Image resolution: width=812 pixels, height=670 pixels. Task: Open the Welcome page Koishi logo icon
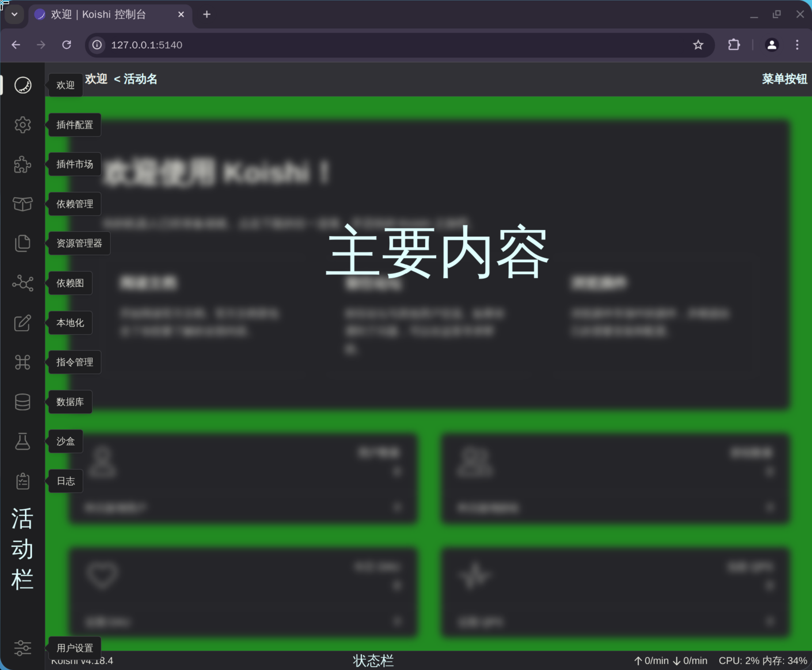point(23,85)
